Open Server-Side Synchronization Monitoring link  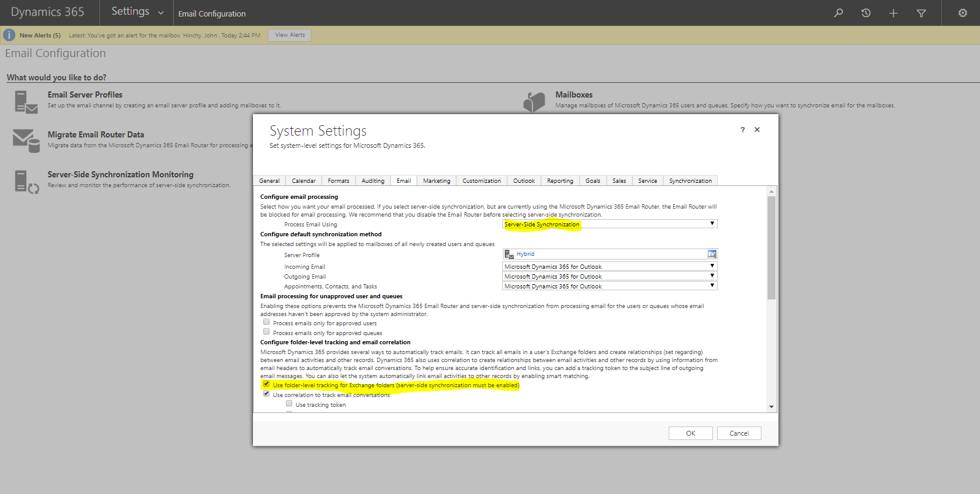pos(120,174)
